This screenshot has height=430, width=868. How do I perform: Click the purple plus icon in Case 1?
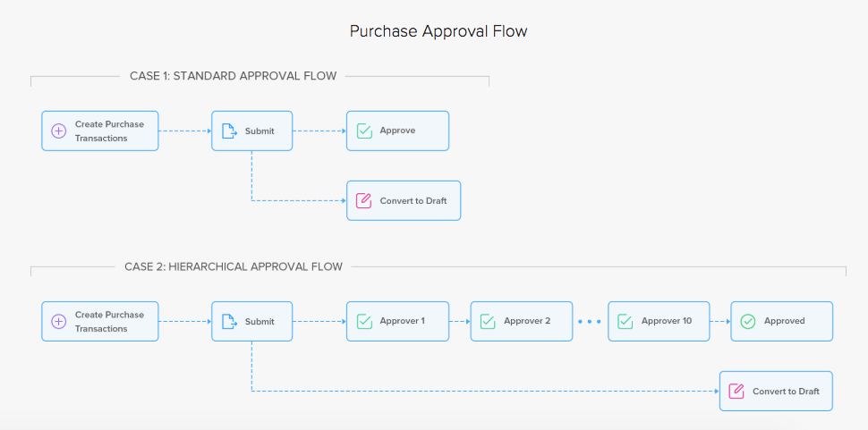point(59,131)
